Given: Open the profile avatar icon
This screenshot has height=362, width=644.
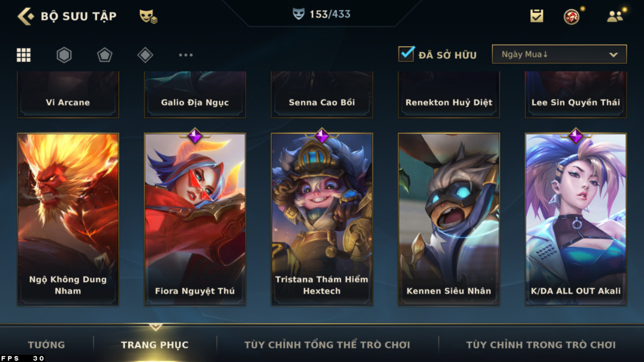Looking at the screenshot, I should click(571, 16).
